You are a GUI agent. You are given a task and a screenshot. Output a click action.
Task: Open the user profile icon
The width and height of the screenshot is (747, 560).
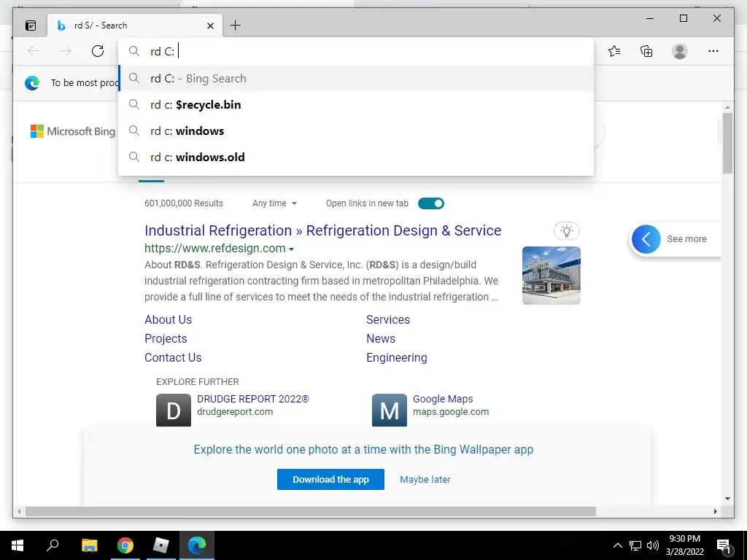[680, 51]
